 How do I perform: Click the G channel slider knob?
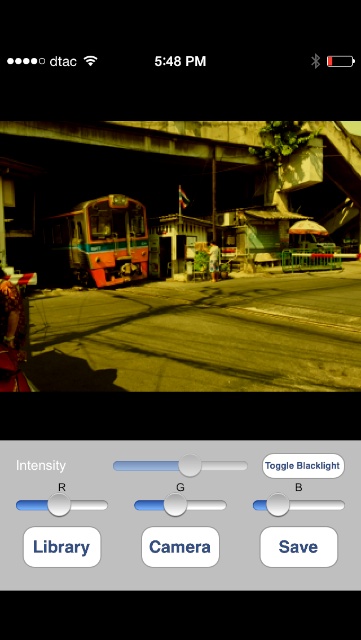pos(175,505)
